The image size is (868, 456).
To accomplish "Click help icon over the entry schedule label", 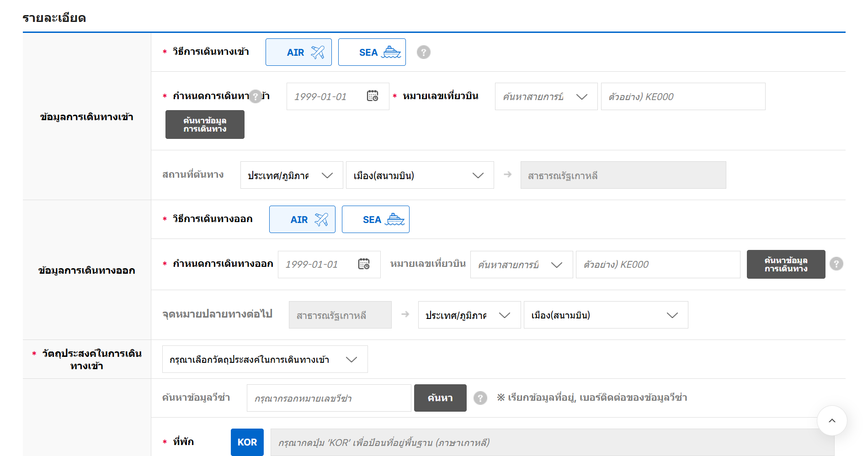I will (x=256, y=96).
